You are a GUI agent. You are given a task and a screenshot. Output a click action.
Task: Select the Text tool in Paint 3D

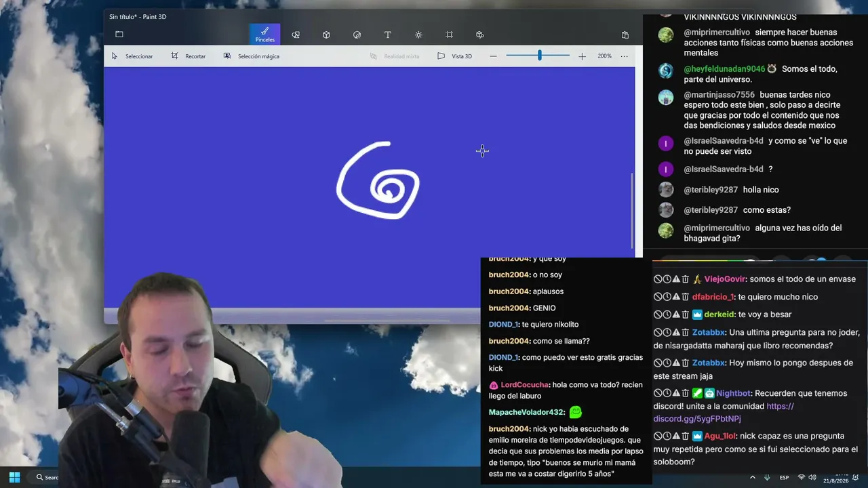tap(388, 35)
